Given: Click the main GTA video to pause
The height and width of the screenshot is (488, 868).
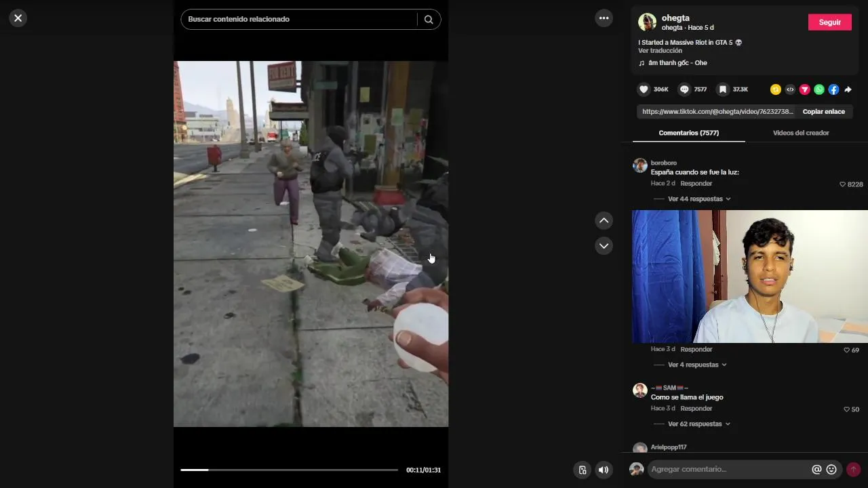Looking at the screenshot, I should pos(311,244).
